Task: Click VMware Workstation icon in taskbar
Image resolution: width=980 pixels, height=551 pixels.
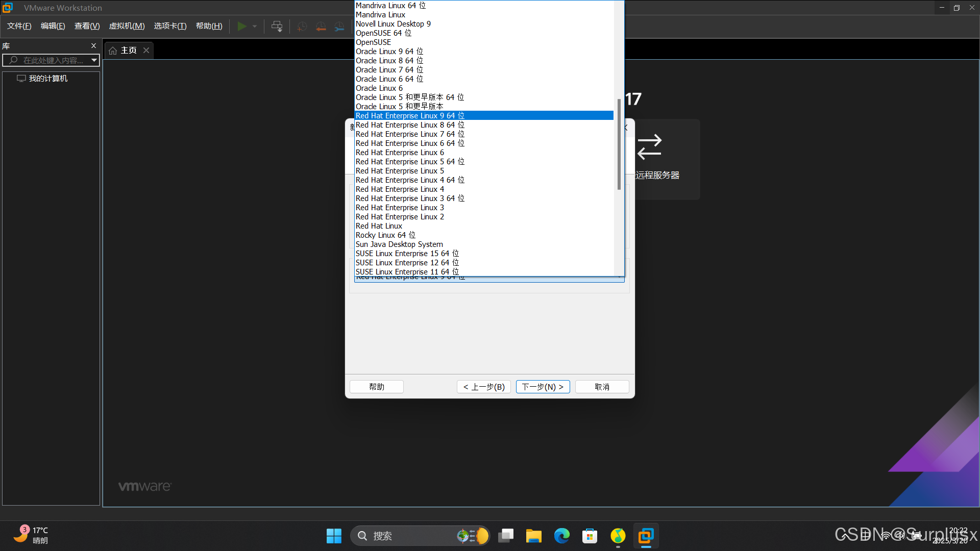Action: click(646, 536)
